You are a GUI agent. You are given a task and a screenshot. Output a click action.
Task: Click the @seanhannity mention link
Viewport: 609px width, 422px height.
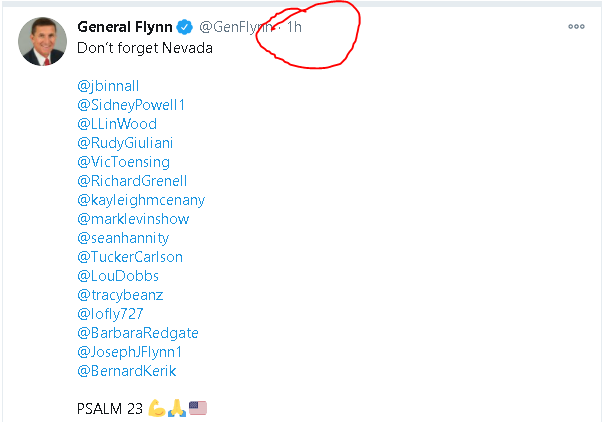coord(123,238)
